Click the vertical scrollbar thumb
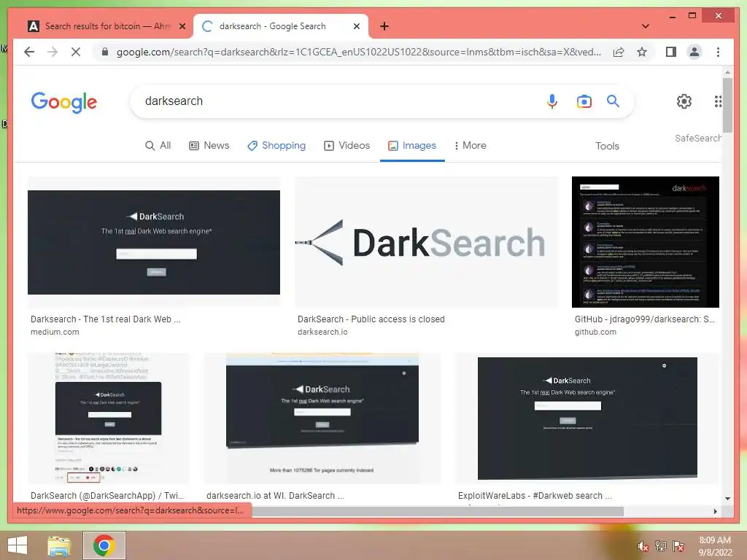Image resolution: width=747 pixels, height=560 pixels. tap(727, 105)
